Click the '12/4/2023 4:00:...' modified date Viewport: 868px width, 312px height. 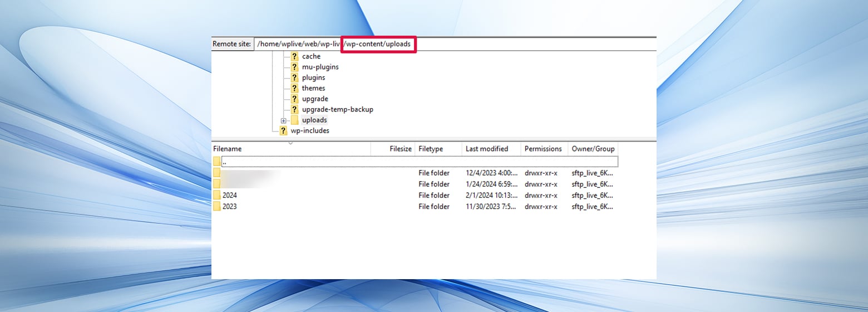point(492,173)
